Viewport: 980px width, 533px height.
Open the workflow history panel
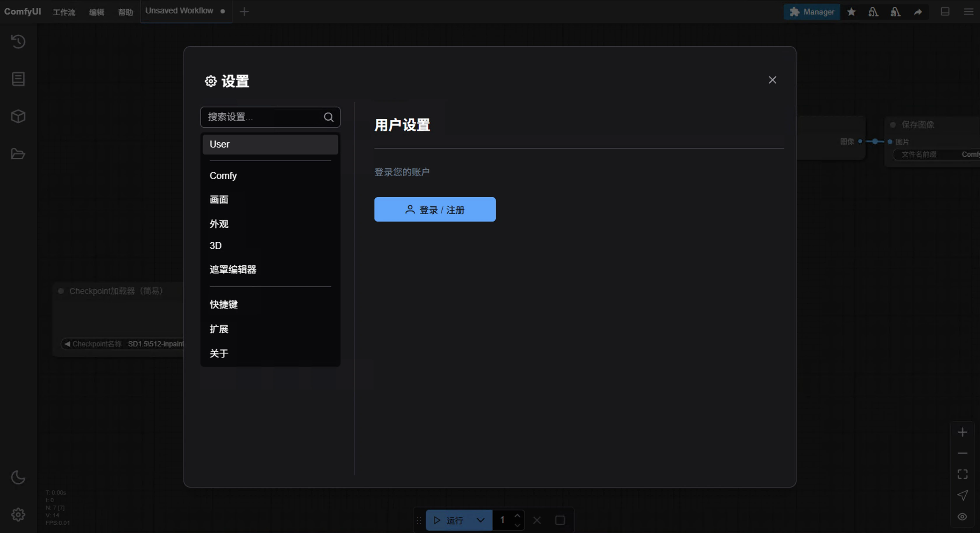point(18,42)
